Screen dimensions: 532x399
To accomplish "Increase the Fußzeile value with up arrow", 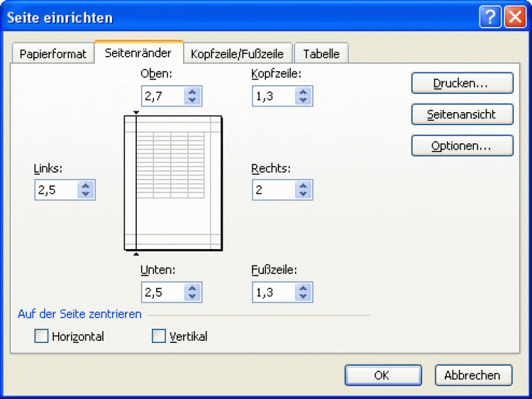I will [x=303, y=288].
